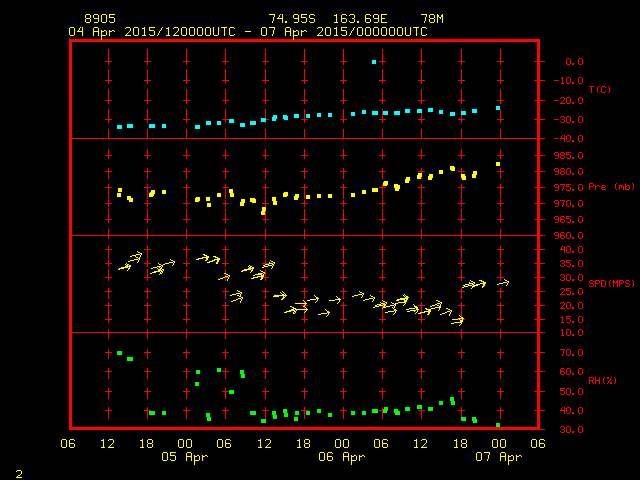Click the latitude value 74.95S

(291, 19)
